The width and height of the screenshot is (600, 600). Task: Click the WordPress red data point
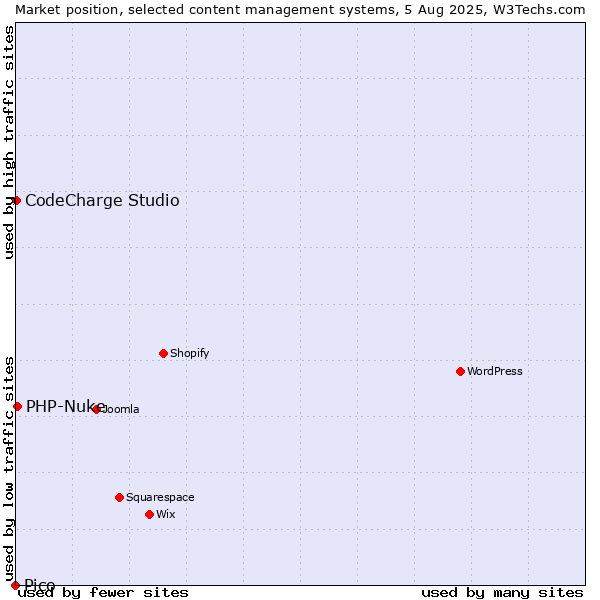click(x=460, y=371)
